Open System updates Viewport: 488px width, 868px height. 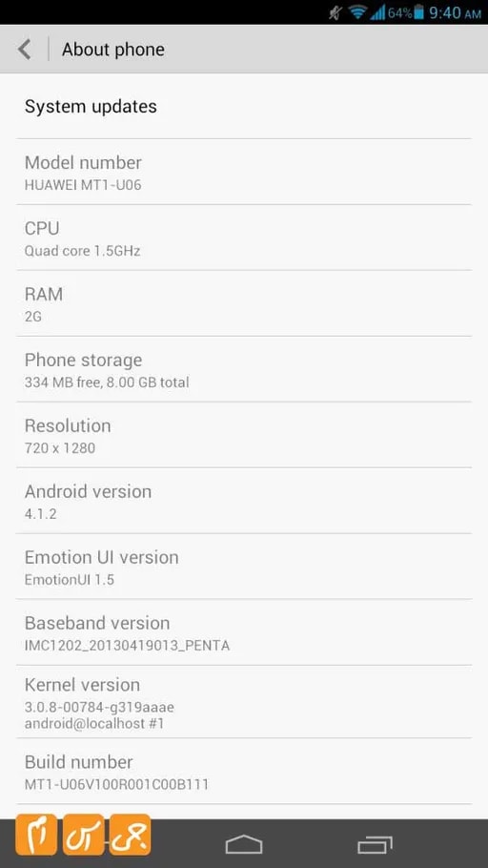(x=244, y=106)
